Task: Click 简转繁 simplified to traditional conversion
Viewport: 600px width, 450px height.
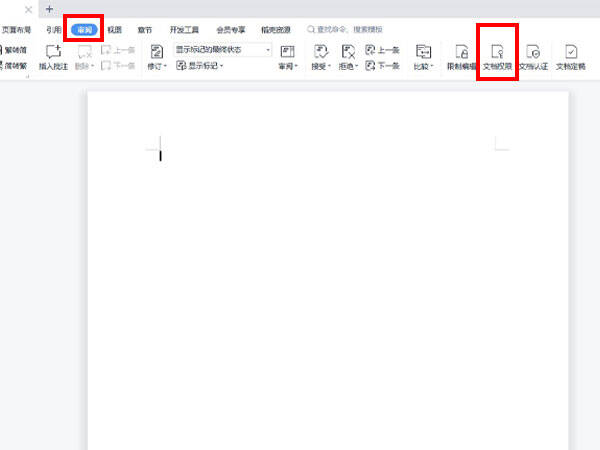Action: coord(13,66)
